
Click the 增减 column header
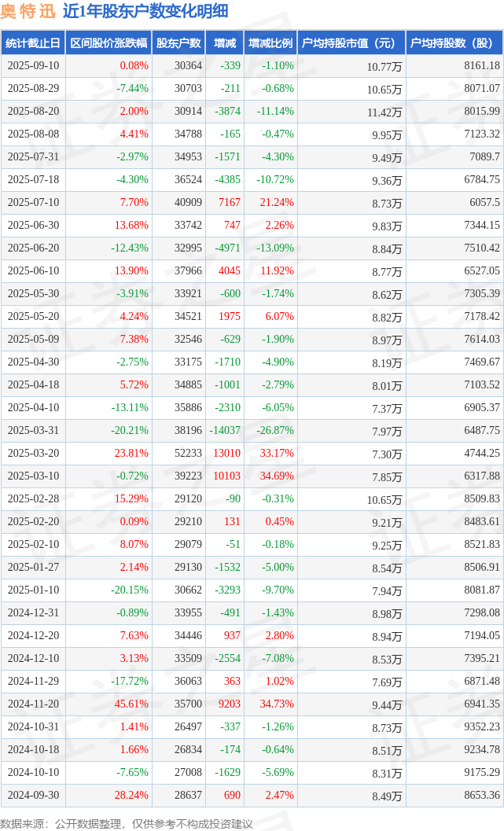(x=224, y=43)
